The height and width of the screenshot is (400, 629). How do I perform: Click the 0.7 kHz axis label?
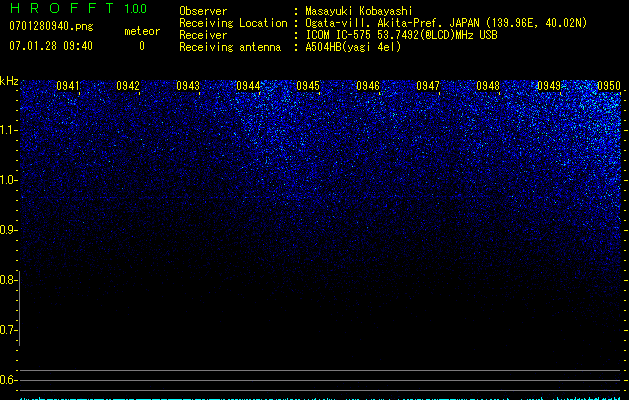pyautogui.click(x=8, y=330)
